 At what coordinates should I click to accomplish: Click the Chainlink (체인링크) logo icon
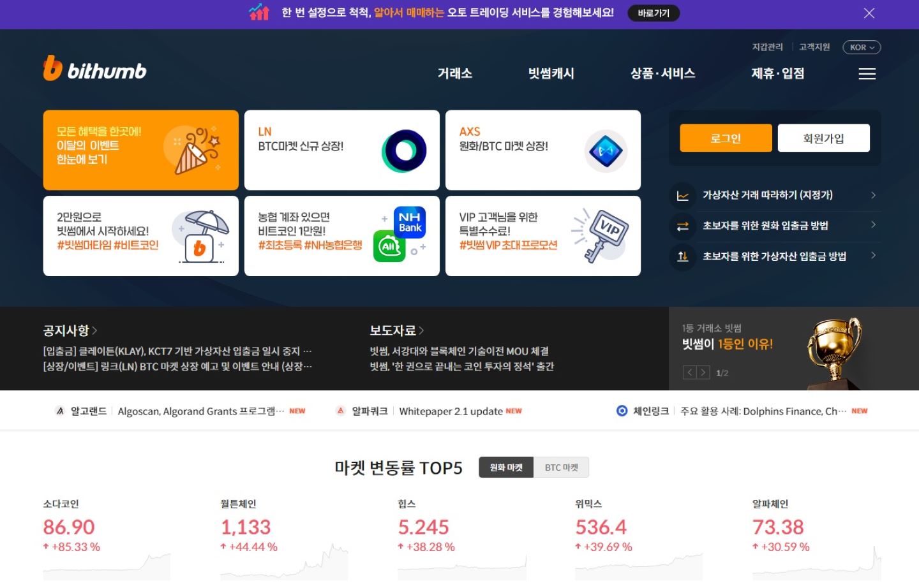tap(621, 411)
